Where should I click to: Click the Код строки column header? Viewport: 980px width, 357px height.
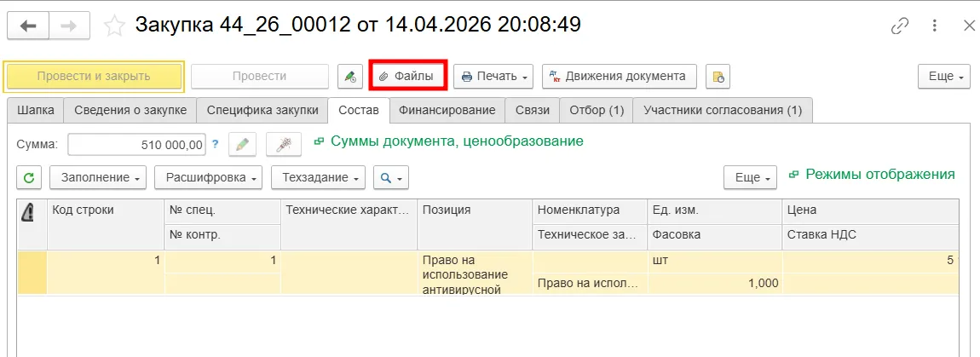pos(106,224)
